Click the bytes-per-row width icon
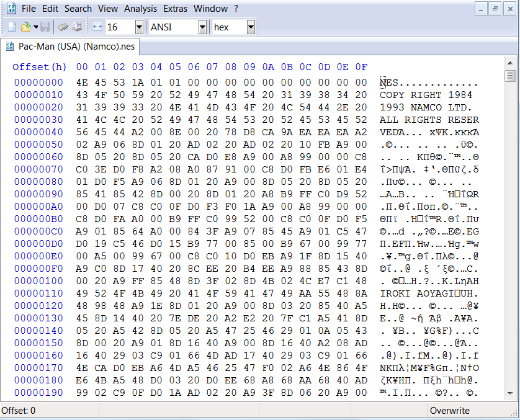520x420 pixels. 97,27
